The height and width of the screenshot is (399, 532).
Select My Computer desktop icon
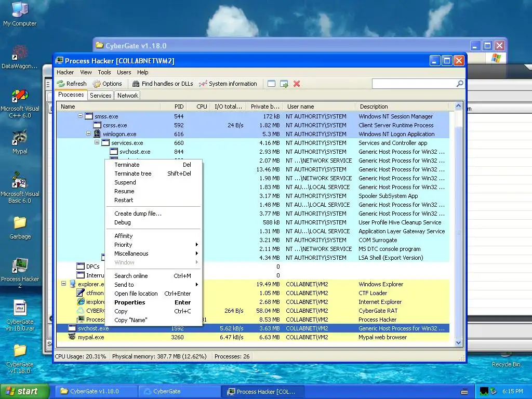(x=20, y=14)
